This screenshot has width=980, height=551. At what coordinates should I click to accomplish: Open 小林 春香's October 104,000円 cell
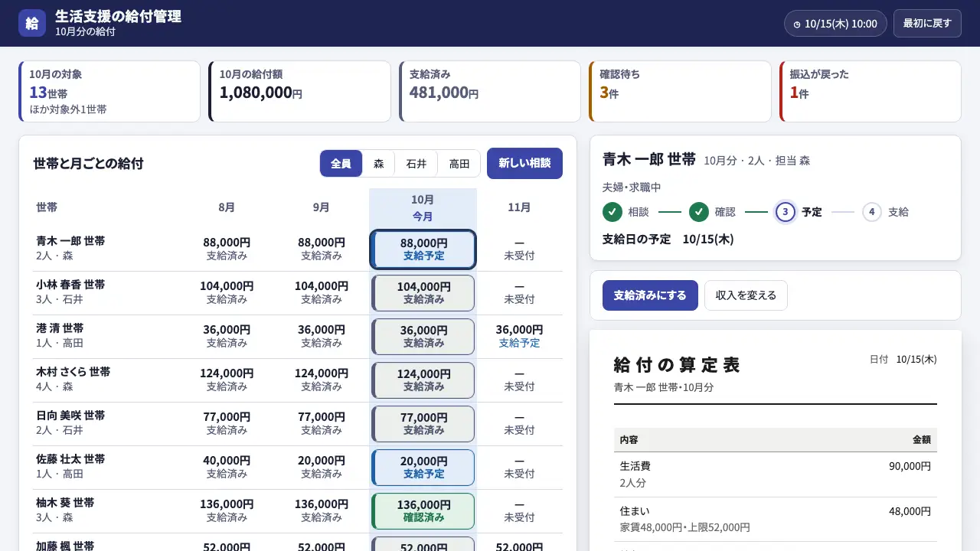pos(423,293)
